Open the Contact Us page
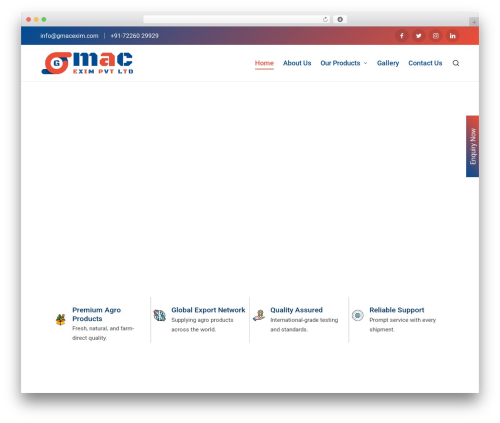The width and height of the screenshot is (500, 423). tap(425, 63)
